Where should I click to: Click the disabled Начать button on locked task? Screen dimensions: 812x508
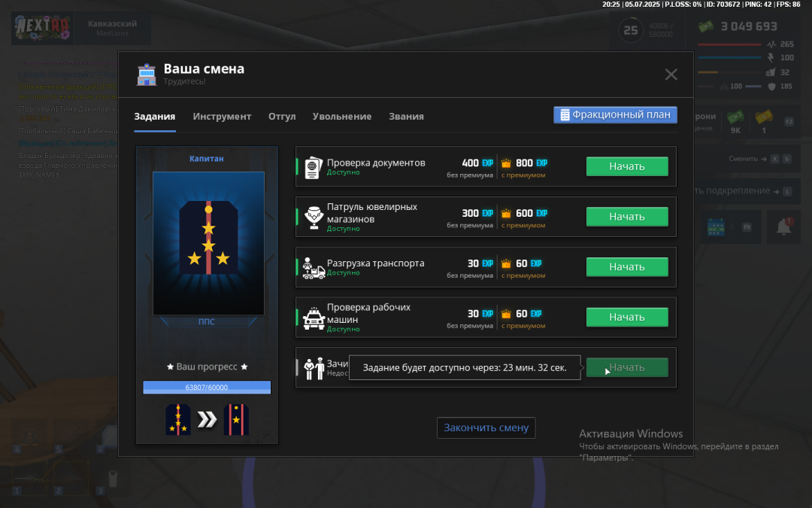click(627, 367)
